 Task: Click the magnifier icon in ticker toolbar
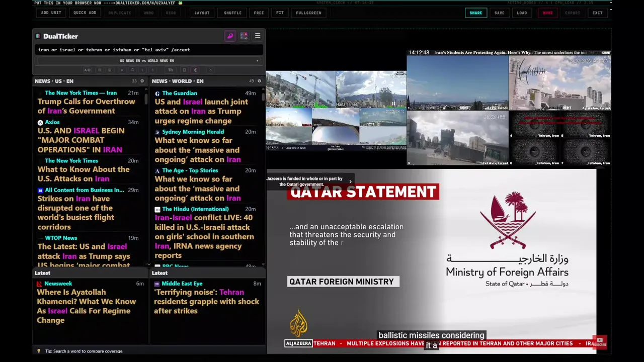click(x=100, y=70)
